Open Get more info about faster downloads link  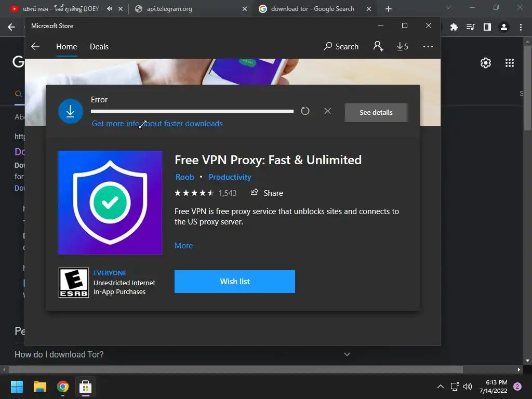[x=157, y=124]
